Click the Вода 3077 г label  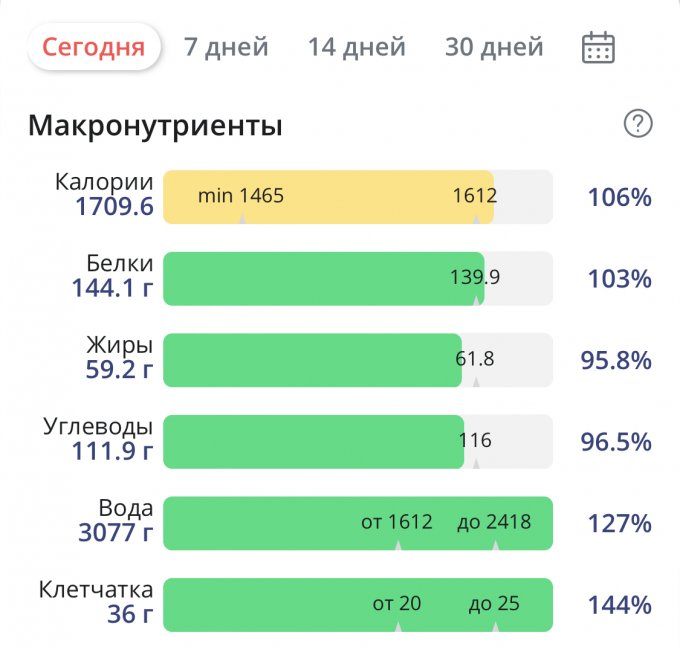tap(116, 522)
